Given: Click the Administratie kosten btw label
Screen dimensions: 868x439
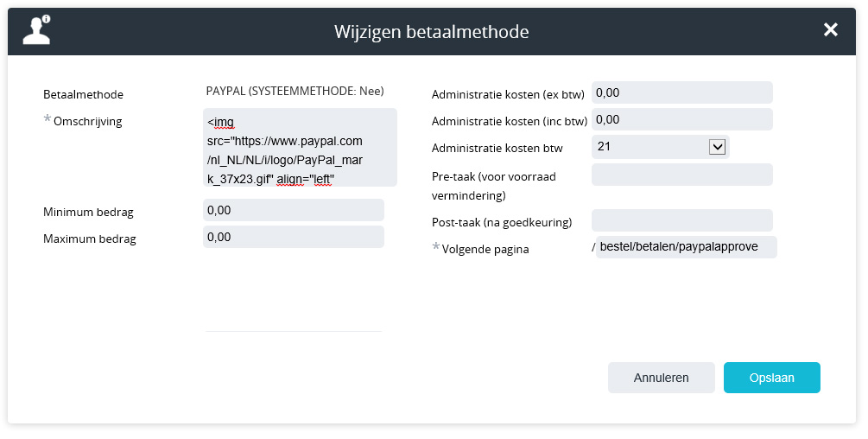Looking at the screenshot, I should (497, 149).
